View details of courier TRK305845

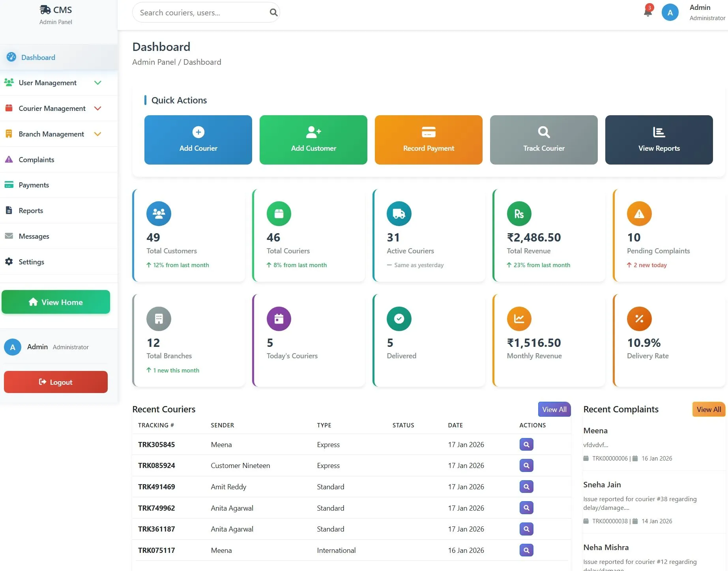pos(526,444)
